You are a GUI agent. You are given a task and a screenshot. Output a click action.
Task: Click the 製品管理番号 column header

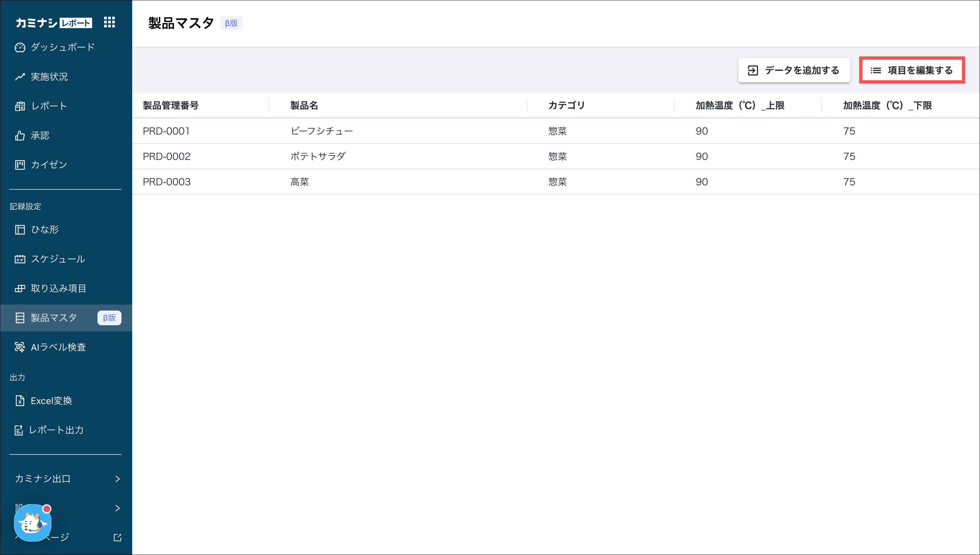pyautogui.click(x=171, y=106)
